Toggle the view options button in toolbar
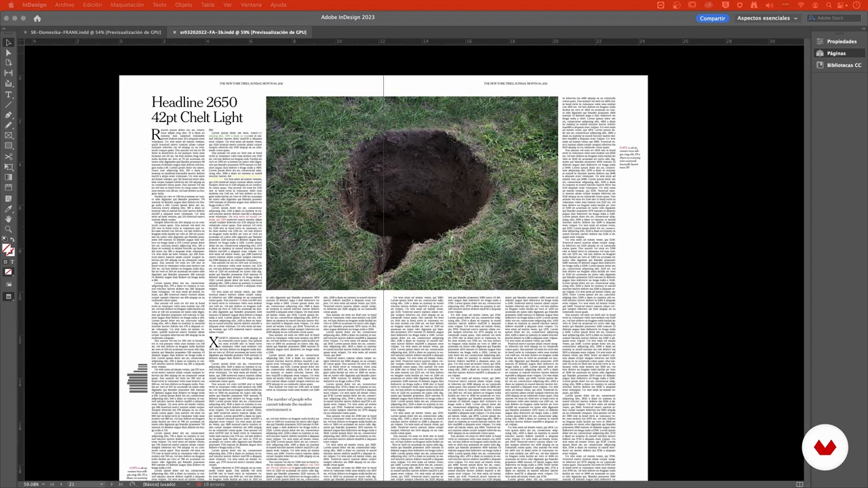The width and height of the screenshot is (868, 488). (9, 284)
